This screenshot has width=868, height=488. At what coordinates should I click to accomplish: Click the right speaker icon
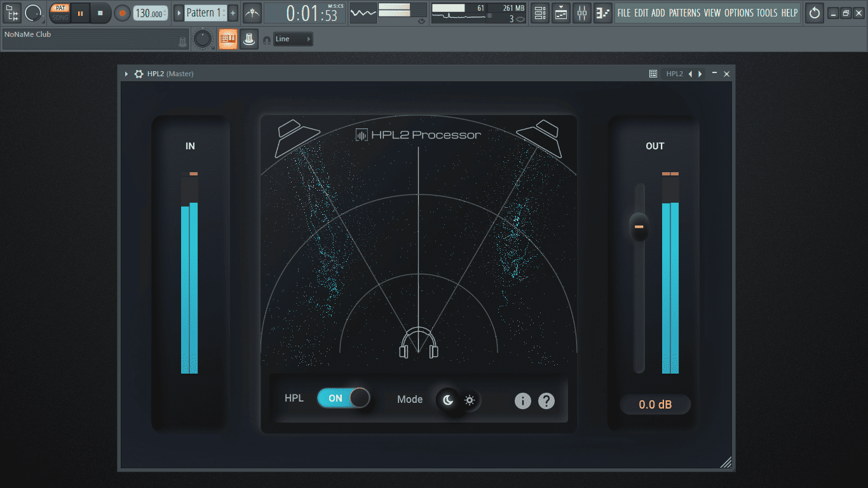click(x=539, y=138)
